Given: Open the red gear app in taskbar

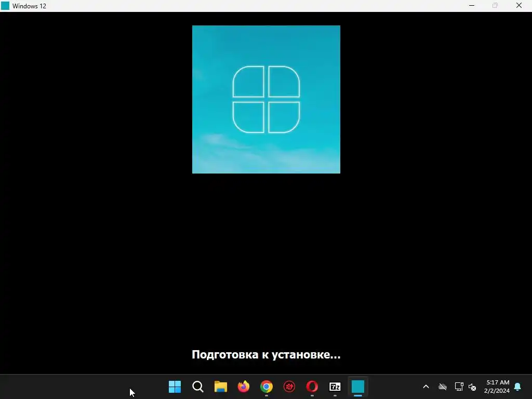Looking at the screenshot, I should 289,387.
